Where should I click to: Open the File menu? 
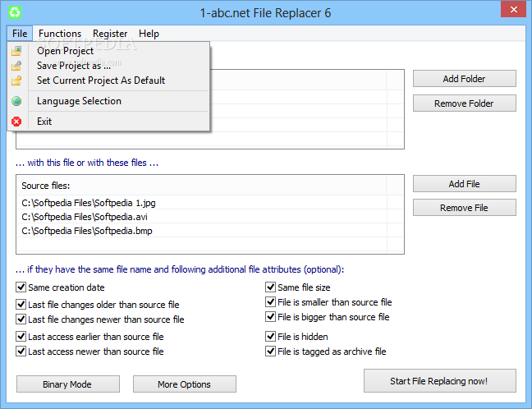pyautogui.click(x=20, y=34)
